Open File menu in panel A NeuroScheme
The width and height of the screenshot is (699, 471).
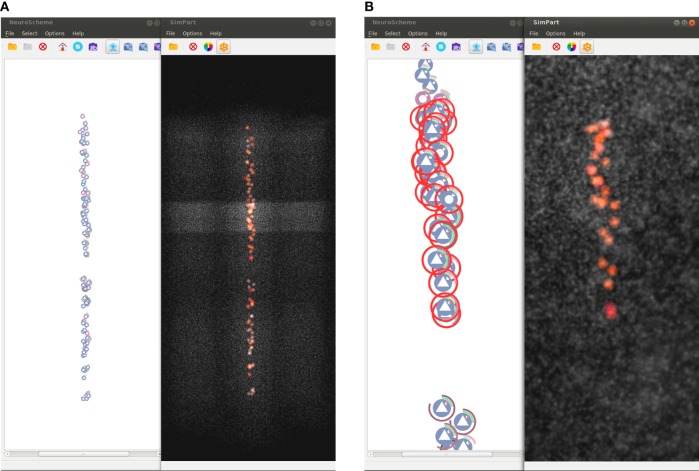10,33
